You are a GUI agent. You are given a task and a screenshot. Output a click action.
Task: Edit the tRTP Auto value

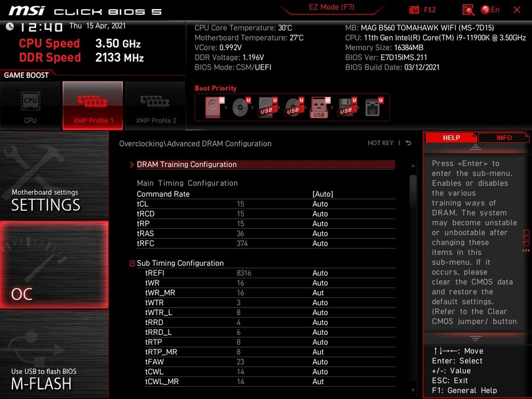320,342
